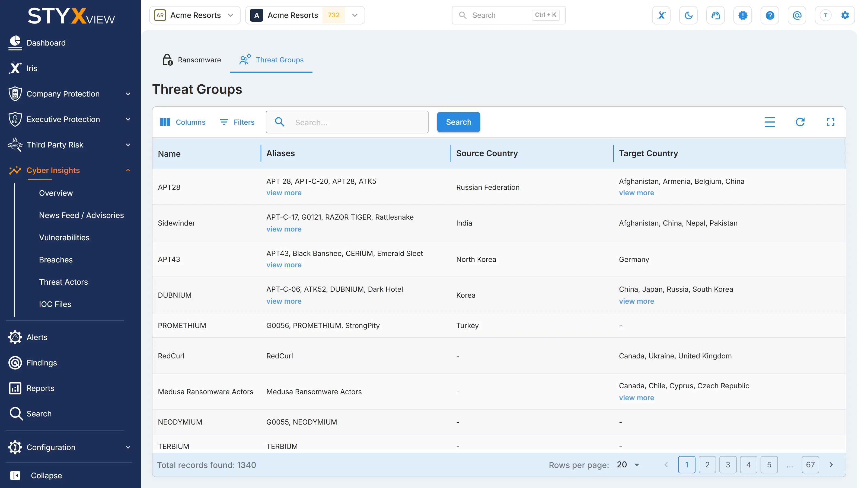Open the help question mark icon
Image resolution: width=868 pixels, height=488 pixels.
[x=770, y=15]
